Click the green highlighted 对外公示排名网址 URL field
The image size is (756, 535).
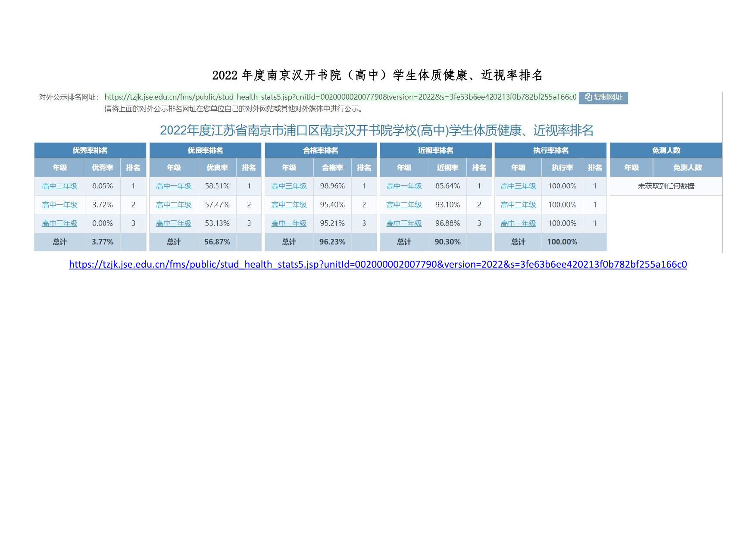pos(341,97)
